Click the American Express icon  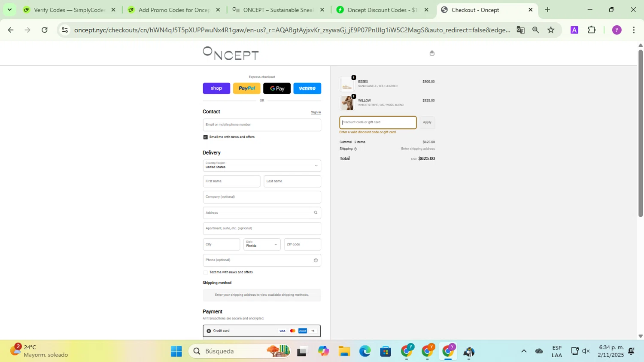303,331
